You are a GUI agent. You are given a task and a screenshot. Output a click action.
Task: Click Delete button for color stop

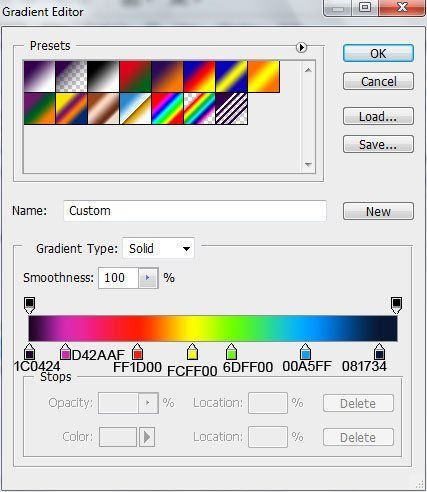tap(358, 437)
